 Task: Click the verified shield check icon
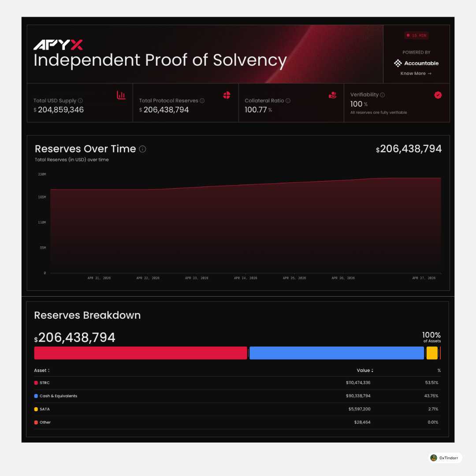(438, 95)
